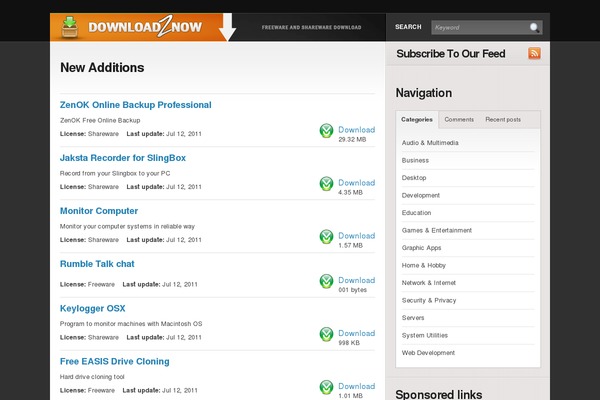Click green download icon for Keylogger OSX

click(326, 334)
